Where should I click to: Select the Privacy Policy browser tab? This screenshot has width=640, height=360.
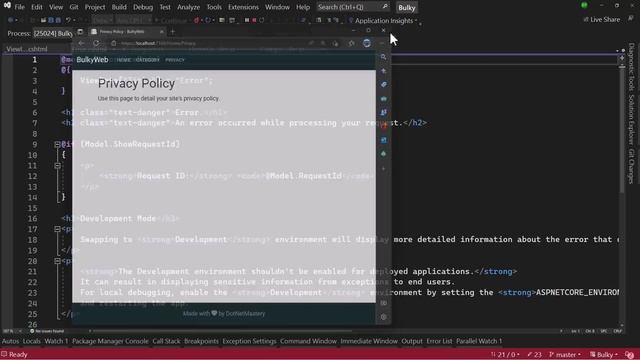click(127, 31)
